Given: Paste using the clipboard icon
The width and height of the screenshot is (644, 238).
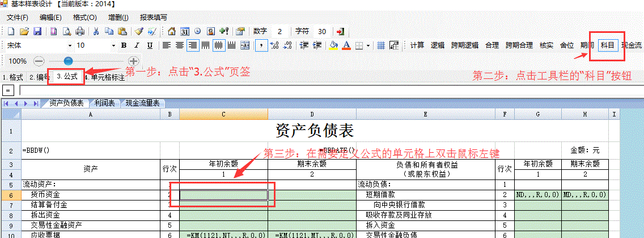Looking at the screenshot, I should pyautogui.click(x=122, y=31).
